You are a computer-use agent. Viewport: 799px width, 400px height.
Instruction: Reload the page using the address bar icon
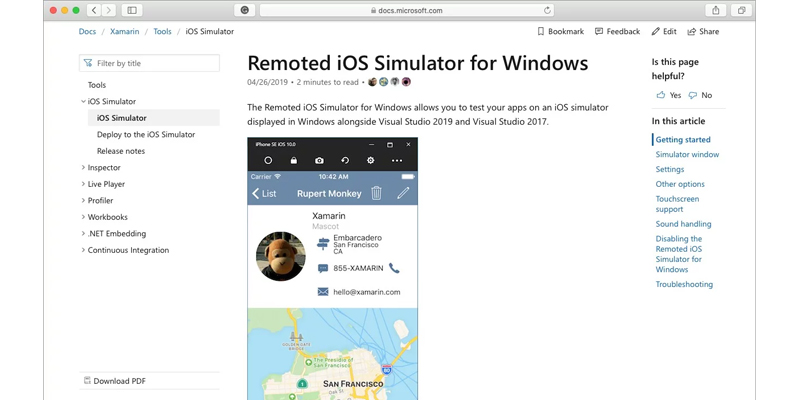coord(547,10)
